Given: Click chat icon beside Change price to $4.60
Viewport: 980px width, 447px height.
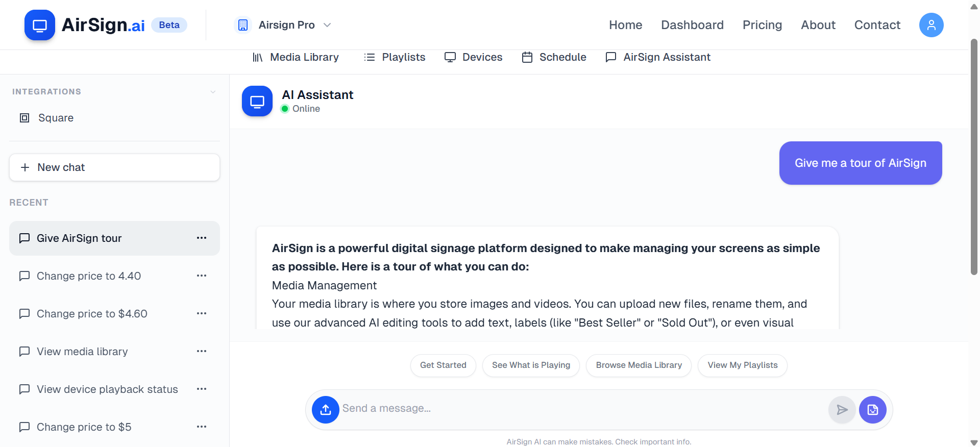Looking at the screenshot, I should (24, 314).
